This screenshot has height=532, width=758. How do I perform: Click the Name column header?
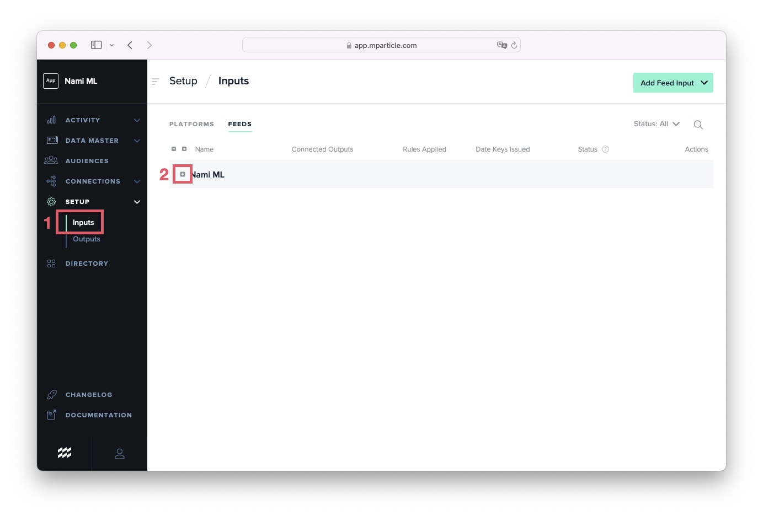(204, 149)
